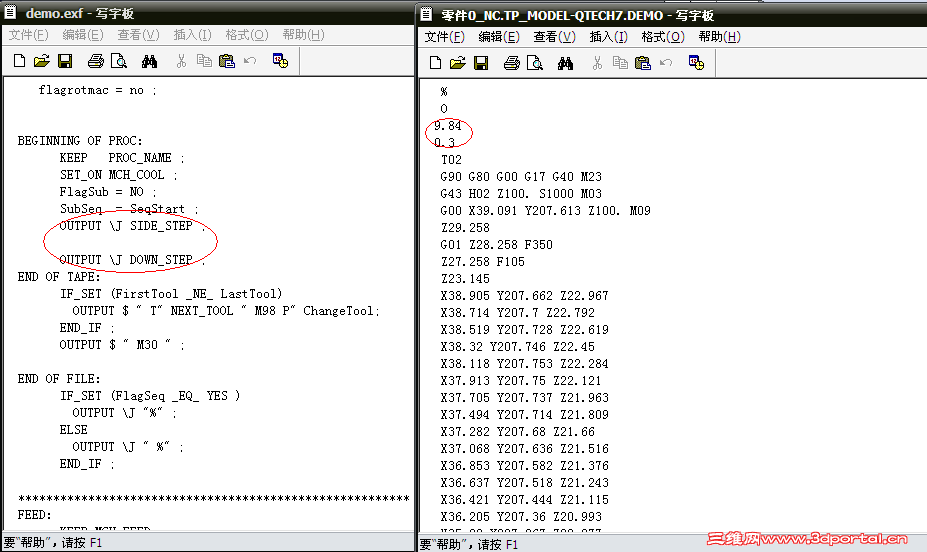Click the '9.84' value in NC output
The height and width of the screenshot is (552, 927).
coord(448,125)
